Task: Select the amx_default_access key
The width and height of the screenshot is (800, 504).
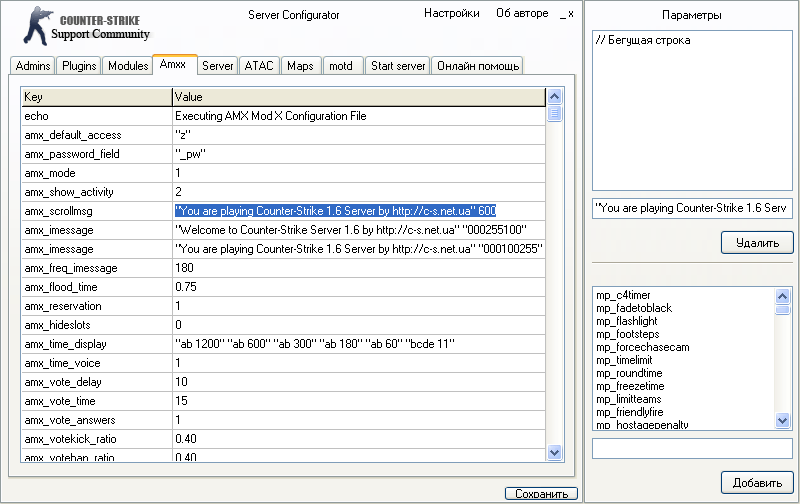Action: (96, 135)
